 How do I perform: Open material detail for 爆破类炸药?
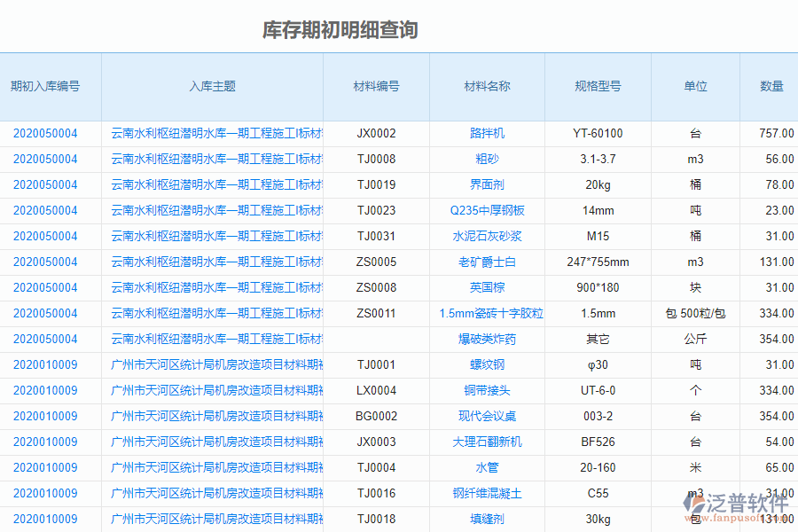485,339
